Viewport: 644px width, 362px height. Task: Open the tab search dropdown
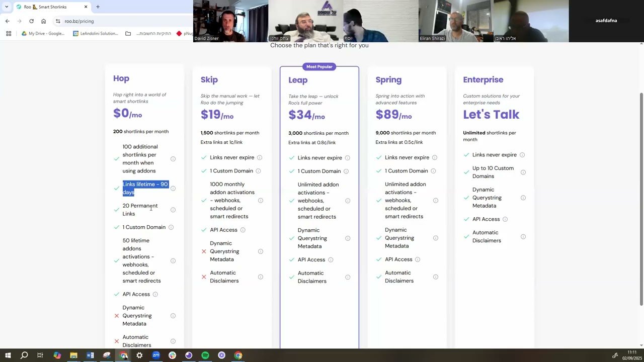coord(7,7)
